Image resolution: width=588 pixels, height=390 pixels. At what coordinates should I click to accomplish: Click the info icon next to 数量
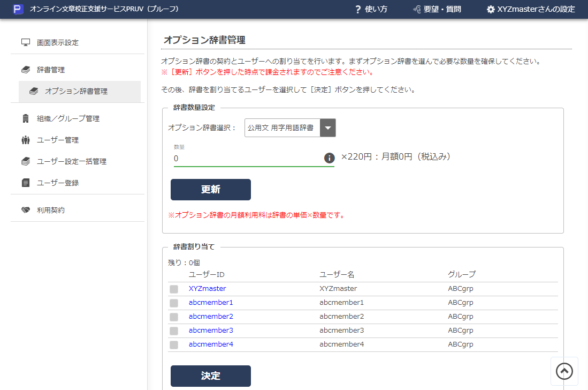coord(330,157)
